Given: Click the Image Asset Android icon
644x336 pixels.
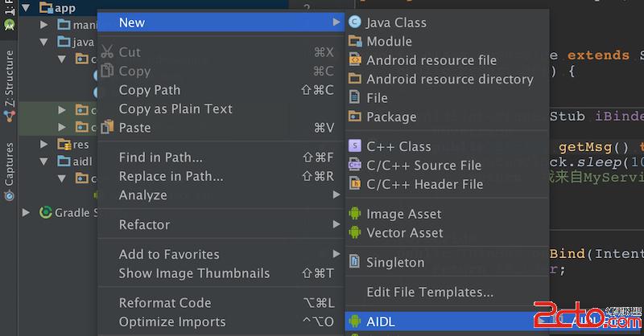Looking at the screenshot, I should pyautogui.click(x=355, y=214).
